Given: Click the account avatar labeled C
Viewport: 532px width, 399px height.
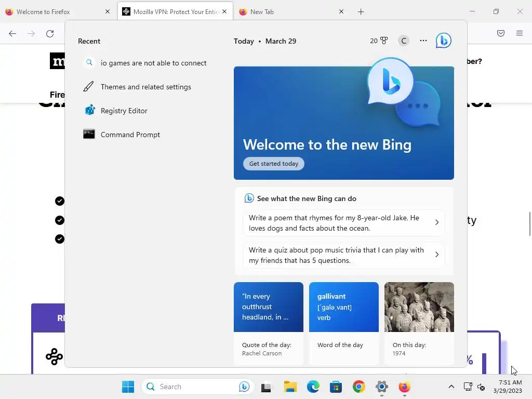Looking at the screenshot, I should pyautogui.click(x=403, y=41).
